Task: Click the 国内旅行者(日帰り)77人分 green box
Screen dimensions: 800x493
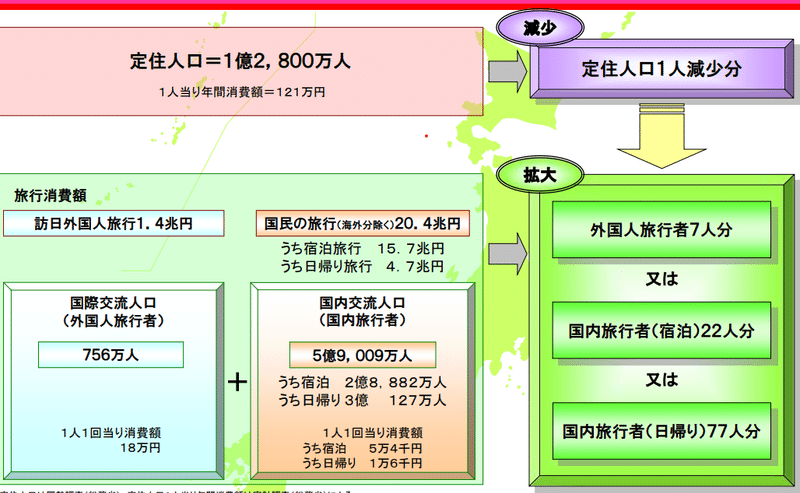Action: [x=661, y=431]
